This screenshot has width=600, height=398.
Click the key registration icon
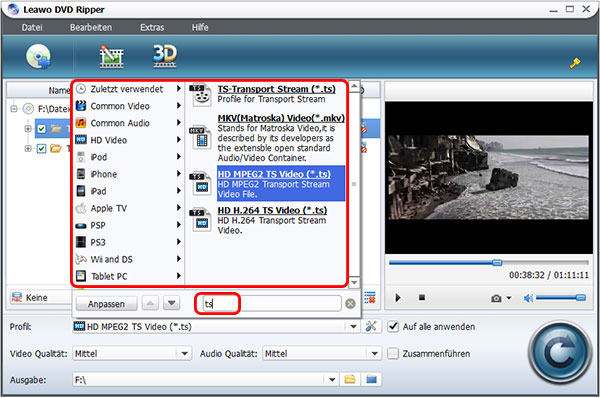pyautogui.click(x=575, y=63)
